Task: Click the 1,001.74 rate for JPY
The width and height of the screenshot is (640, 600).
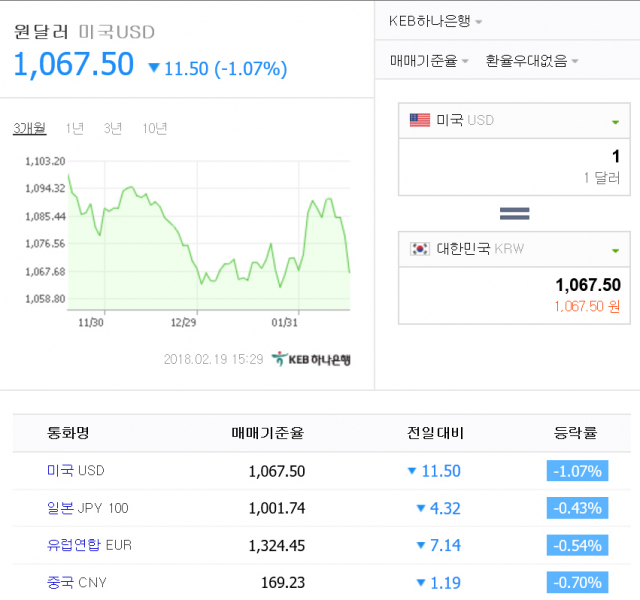Action: tap(277, 509)
